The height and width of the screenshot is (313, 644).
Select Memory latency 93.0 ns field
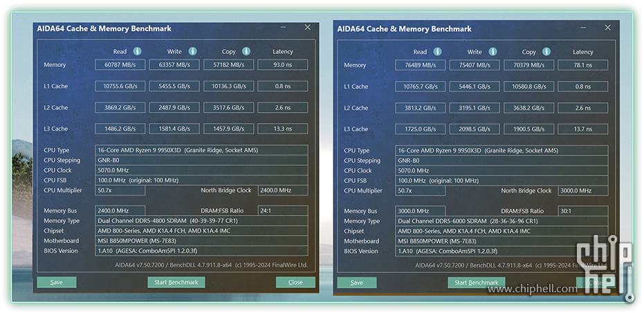[x=282, y=65]
